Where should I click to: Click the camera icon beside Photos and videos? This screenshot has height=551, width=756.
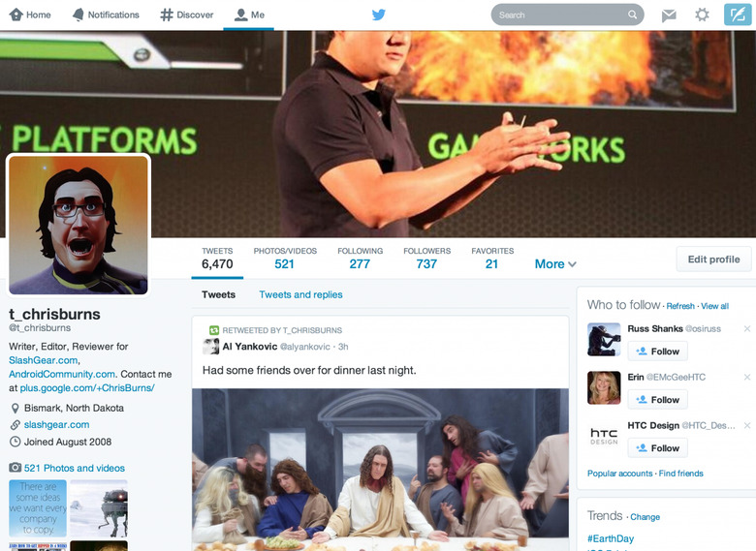15,468
